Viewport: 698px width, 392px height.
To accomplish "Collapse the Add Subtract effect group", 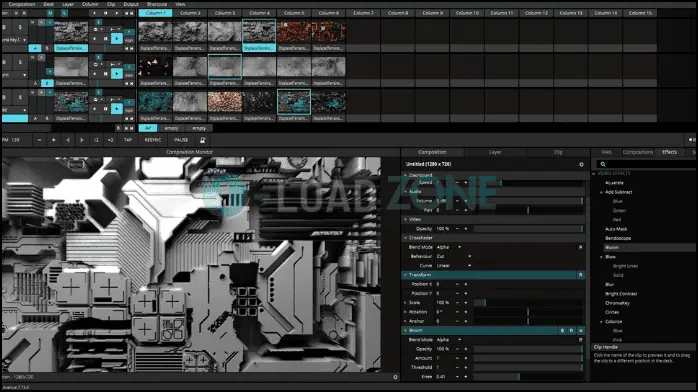I will pos(601,192).
